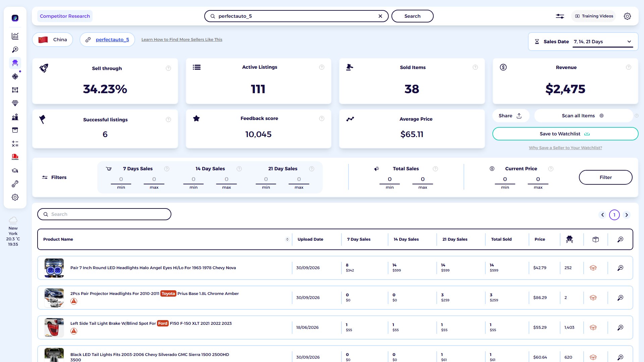Click Scan all Items
Screen dimensions: 644x362
(583, 116)
